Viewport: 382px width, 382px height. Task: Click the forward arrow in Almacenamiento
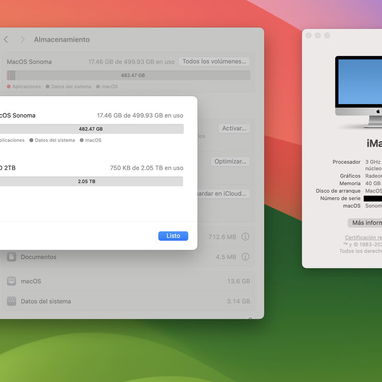pos(22,39)
